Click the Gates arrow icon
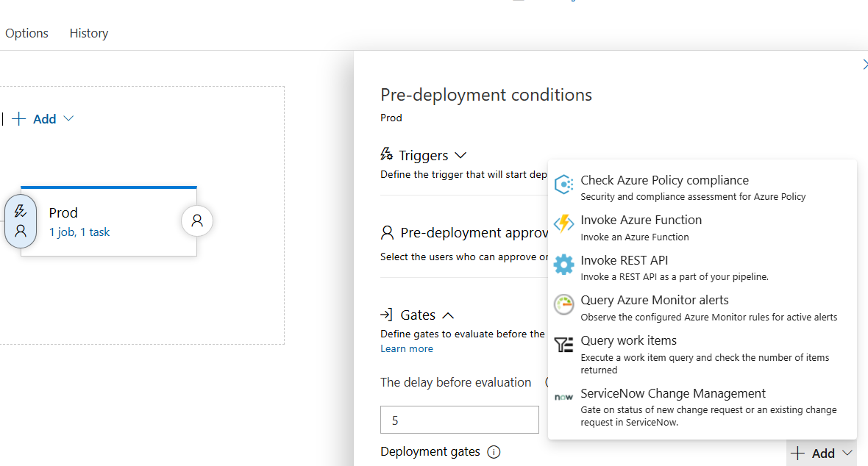This screenshot has height=466, width=868. pos(386,315)
